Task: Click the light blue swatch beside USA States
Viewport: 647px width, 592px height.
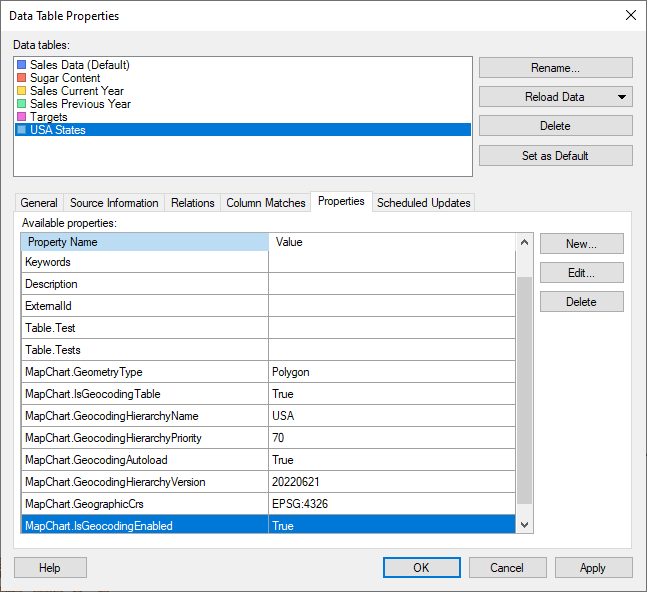Action: [x=21, y=130]
